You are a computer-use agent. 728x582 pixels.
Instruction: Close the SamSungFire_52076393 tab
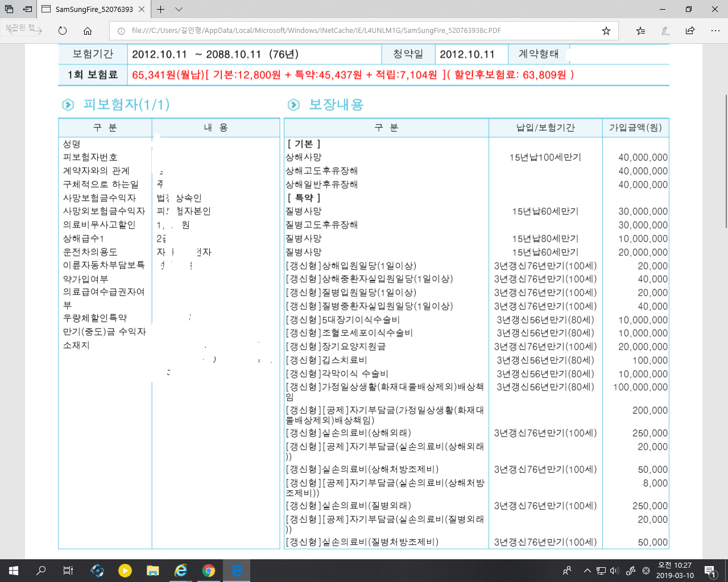(142, 9)
